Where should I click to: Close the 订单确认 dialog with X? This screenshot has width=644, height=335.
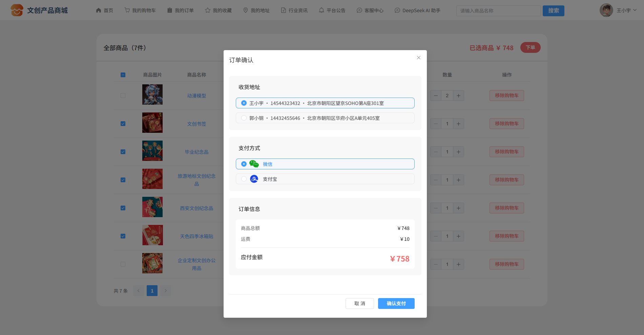click(418, 58)
